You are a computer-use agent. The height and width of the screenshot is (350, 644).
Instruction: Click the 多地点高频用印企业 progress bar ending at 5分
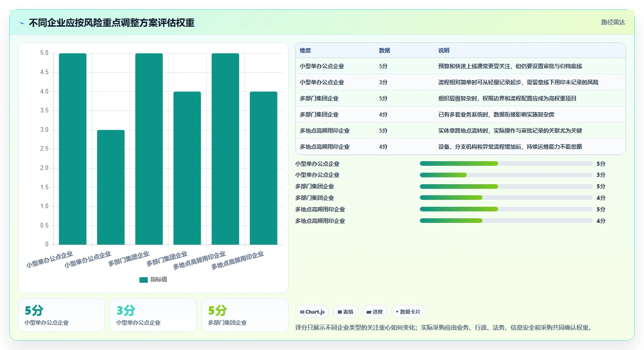point(506,210)
